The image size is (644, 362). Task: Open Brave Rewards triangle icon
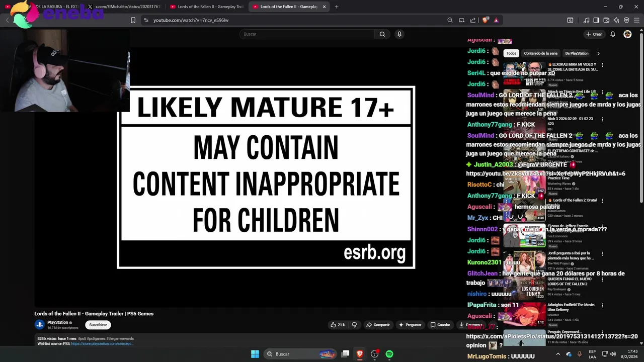point(496,20)
